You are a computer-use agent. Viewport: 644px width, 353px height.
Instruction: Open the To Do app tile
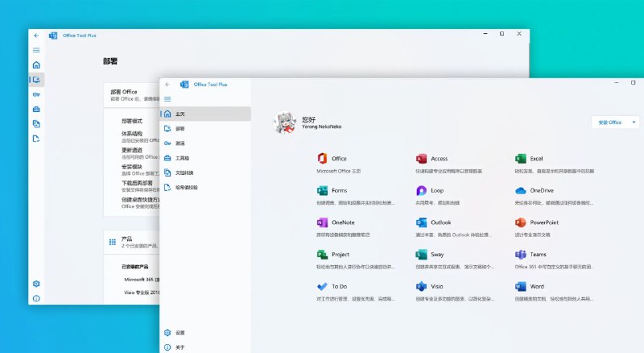[322, 286]
